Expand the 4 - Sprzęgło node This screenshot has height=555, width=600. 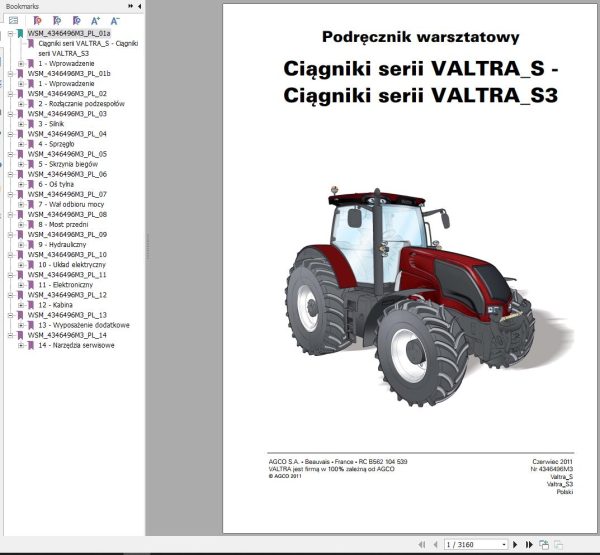click(x=21, y=144)
